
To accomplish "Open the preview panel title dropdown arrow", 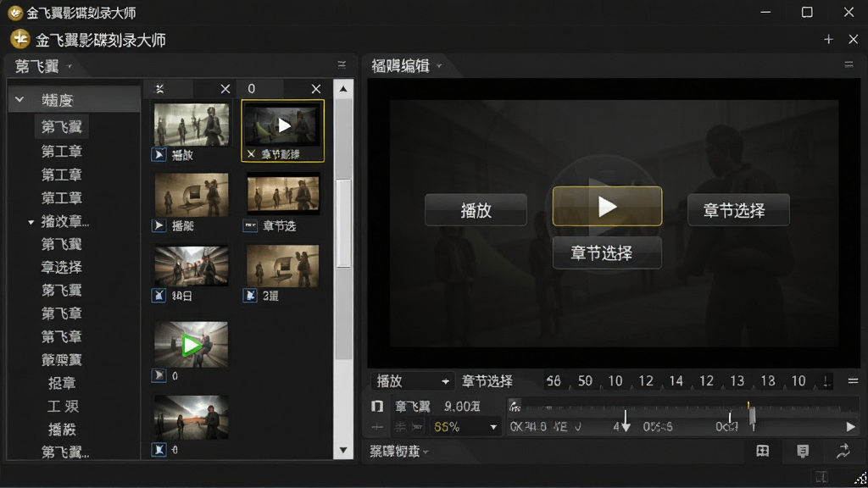I will click(x=439, y=66).
